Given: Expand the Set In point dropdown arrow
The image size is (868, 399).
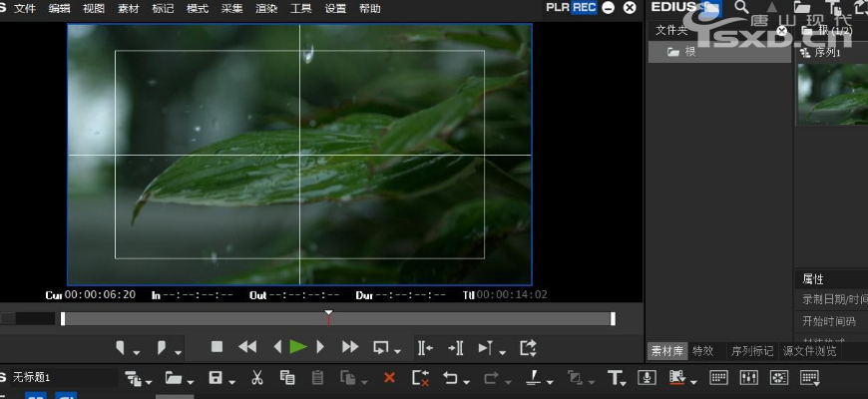Looking at the screenshot, I should tap(135, 351).
